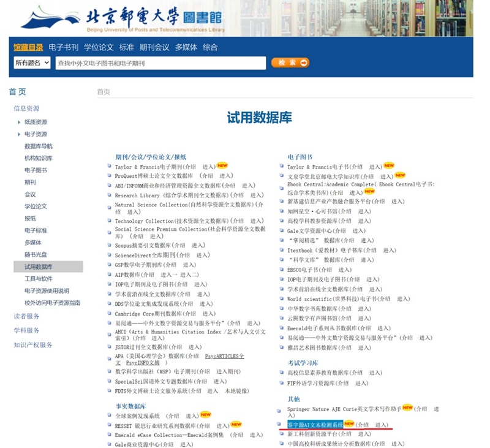This screenshot has height=448, width=490.
Task: Click 介绍 for FIF外语学习资源库
Action: pyautogui.click(x=343, y=383)
